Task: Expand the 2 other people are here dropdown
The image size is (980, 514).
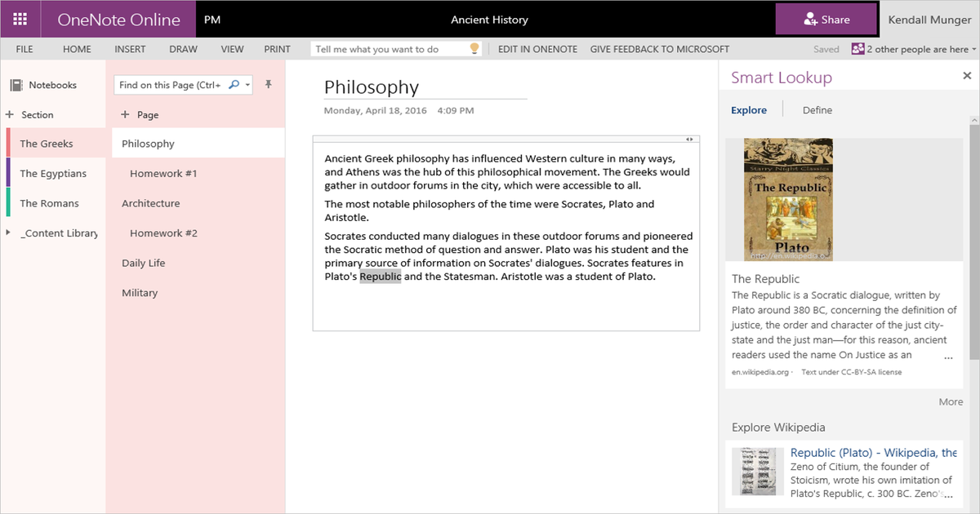Action: pyautogui.click(x=972, y=49)
